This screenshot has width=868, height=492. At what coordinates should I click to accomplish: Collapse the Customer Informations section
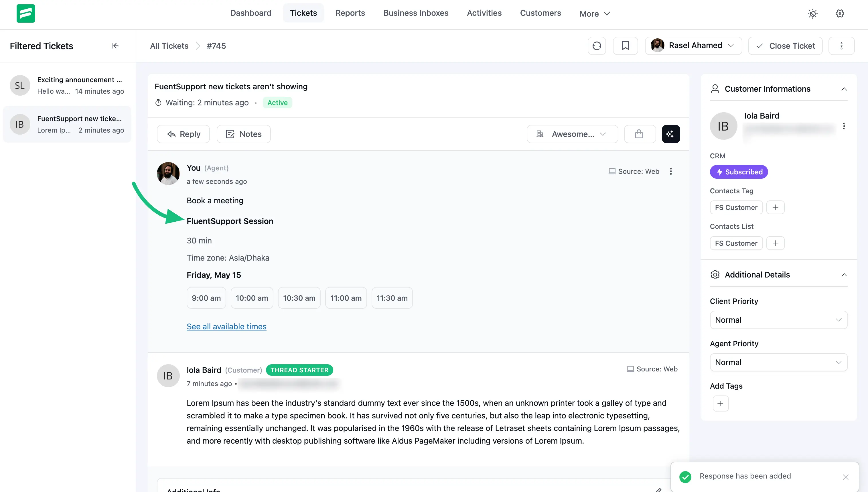844,89
